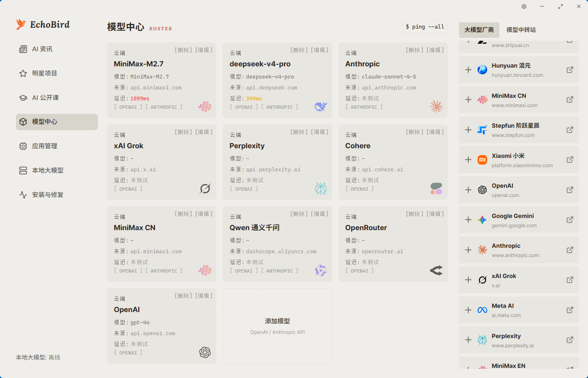Click the MiniMax-M2.7 card waveform logo

click(205, 107)
